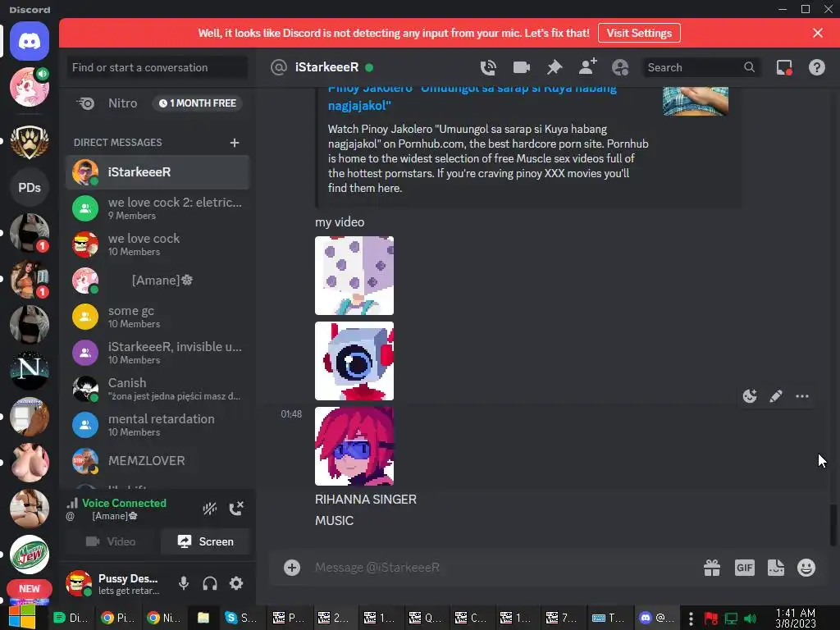
Task: Open the 'we love cock' 10 Members group
Action: point(157,244)
